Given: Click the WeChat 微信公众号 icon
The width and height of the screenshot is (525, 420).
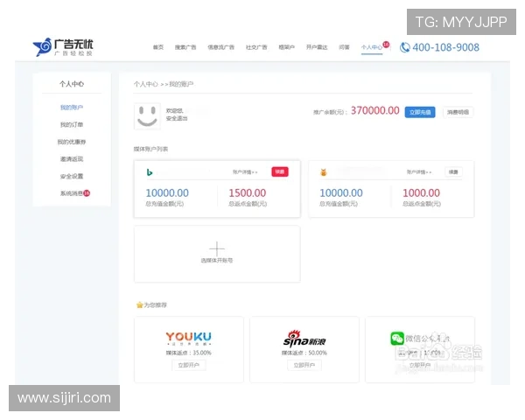Looking at the screenshot, I should (397, 339).
